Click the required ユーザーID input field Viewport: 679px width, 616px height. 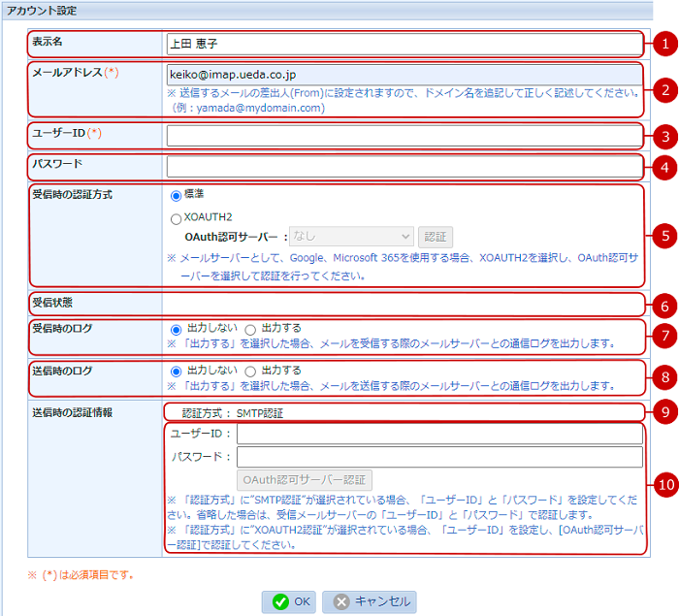tap(404, 136)
